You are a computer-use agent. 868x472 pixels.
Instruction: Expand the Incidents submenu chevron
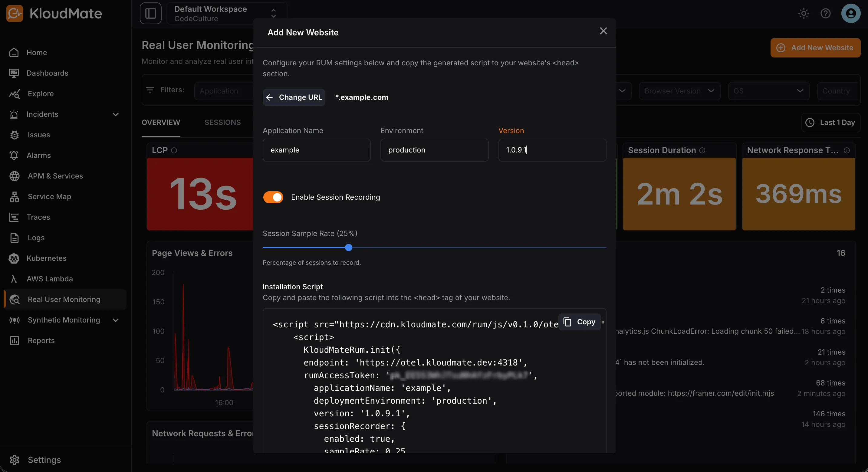coord(116,114)
